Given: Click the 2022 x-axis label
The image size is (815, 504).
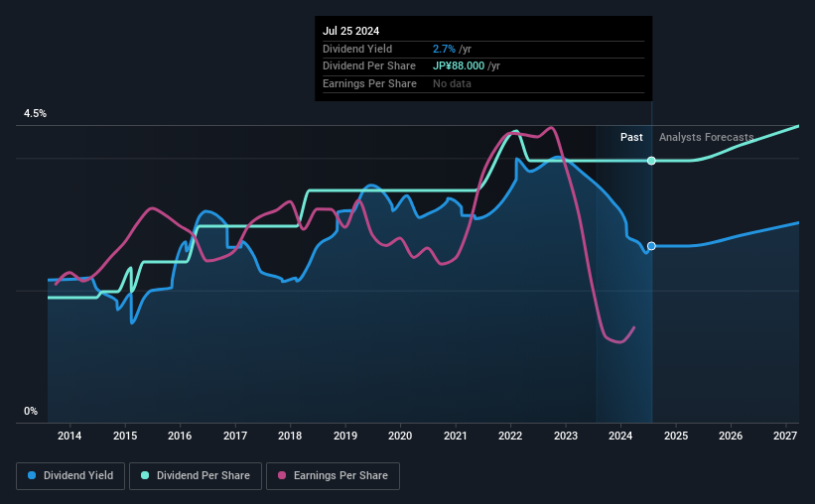Looking at the screenshot, I should (510, 436).
